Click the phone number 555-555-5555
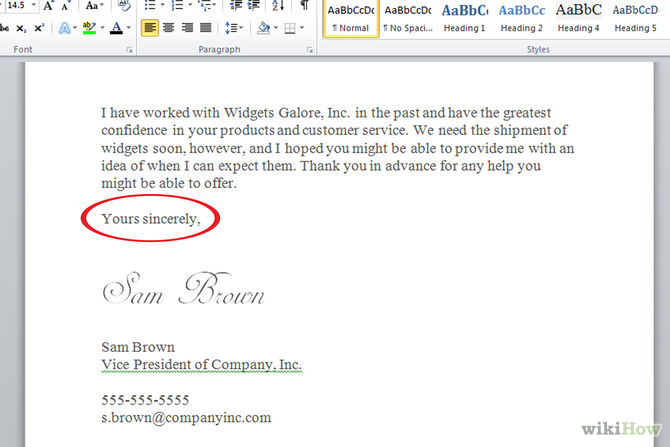The width and height of the screenshot is (670, 447). pyautogui.click(x=145, y=400)
